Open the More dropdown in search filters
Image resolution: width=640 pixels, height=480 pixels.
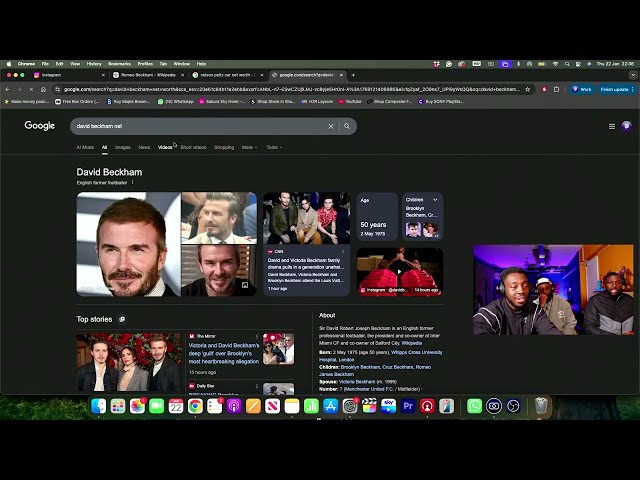249,147
